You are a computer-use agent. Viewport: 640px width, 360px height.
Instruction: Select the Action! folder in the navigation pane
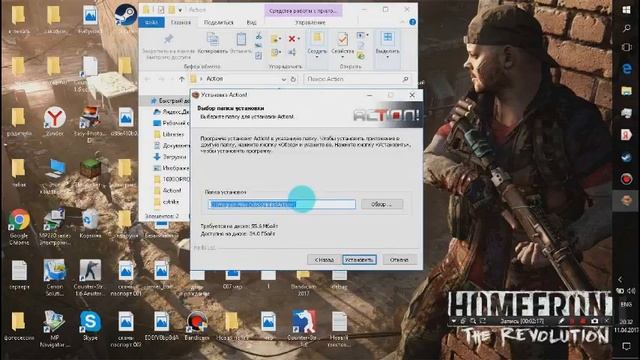coord(167,191)
